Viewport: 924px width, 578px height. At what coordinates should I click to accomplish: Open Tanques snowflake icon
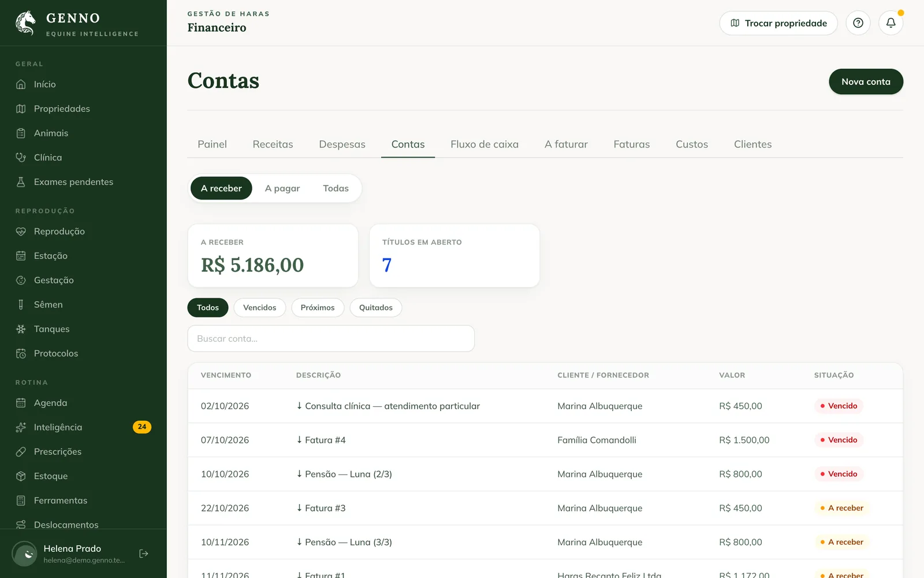(x=21, y=329)
